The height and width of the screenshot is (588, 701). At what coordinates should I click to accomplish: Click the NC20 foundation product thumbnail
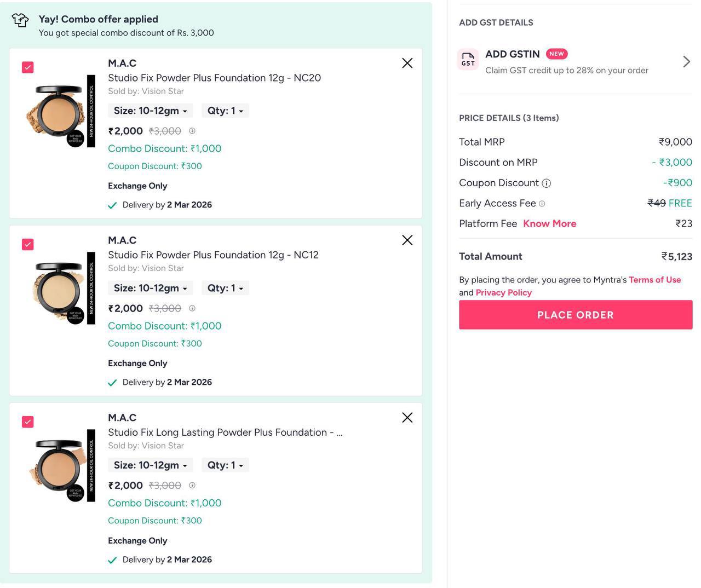click(x=60, y=111)
